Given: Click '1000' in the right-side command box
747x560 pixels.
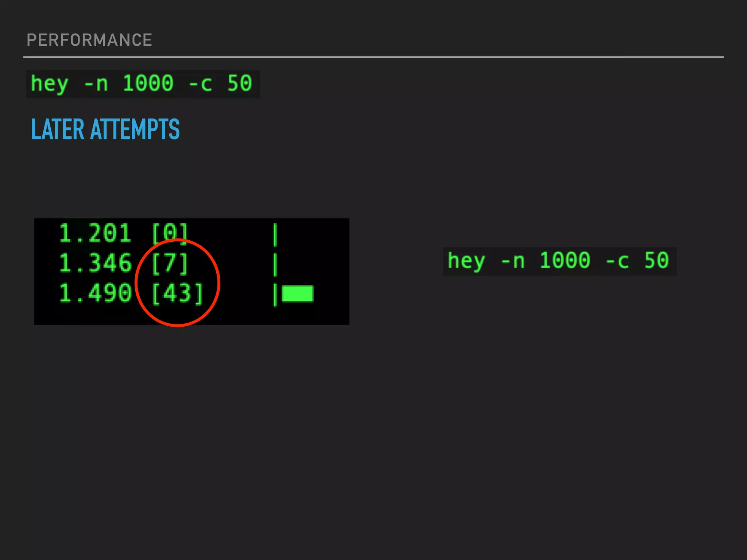Looking at the screenshot, I should [565, 260].
